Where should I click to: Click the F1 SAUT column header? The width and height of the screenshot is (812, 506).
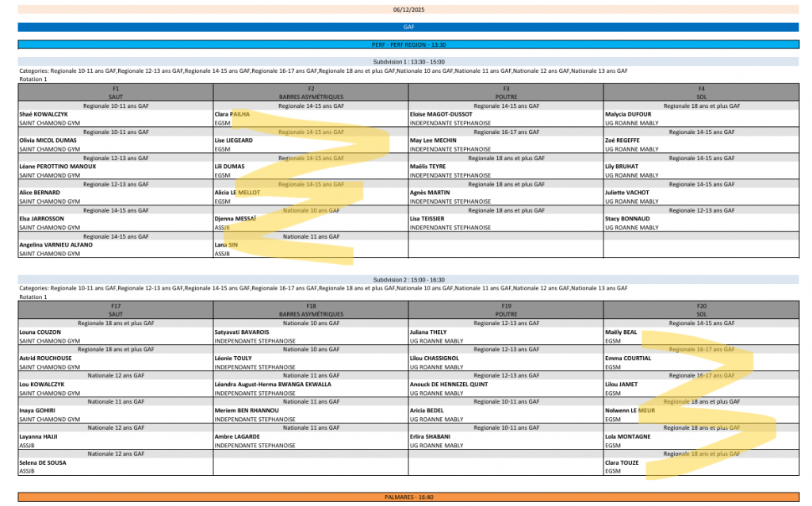tap(116, 92)
